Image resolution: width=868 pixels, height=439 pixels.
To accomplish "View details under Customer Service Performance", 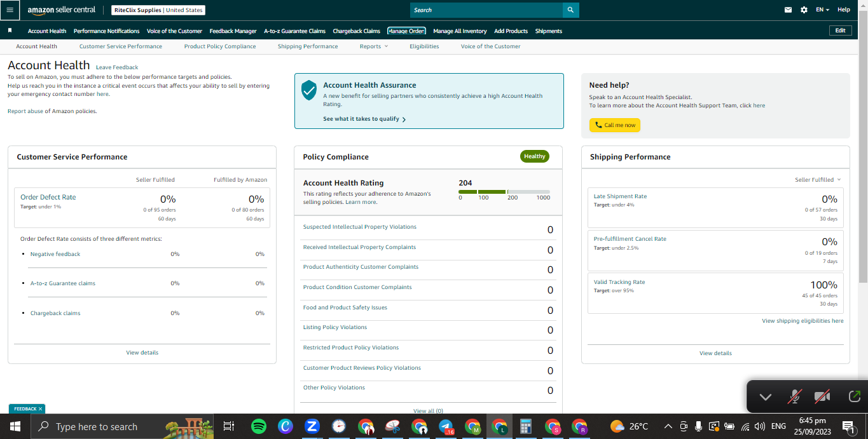I will (x=142, y=353).
